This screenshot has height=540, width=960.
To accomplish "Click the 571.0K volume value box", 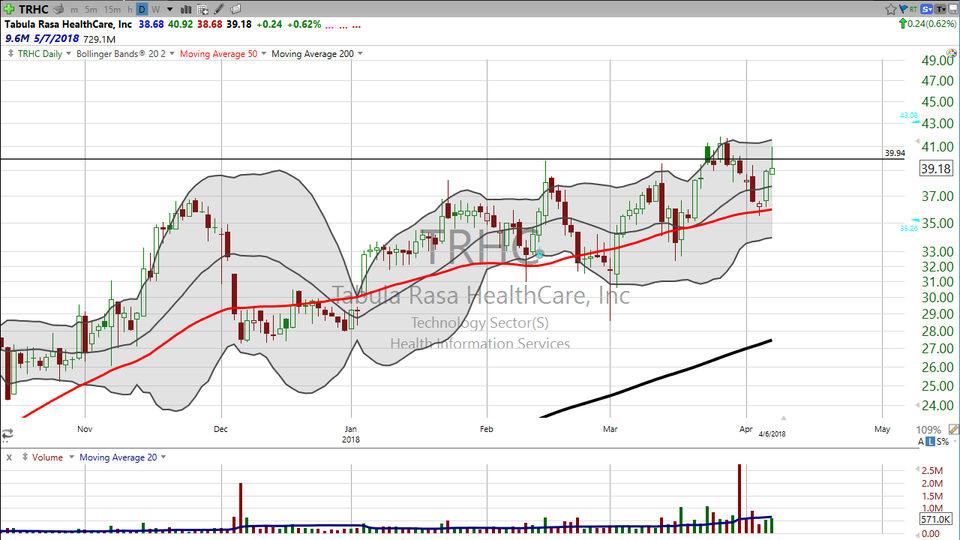I will coord(936,519).
